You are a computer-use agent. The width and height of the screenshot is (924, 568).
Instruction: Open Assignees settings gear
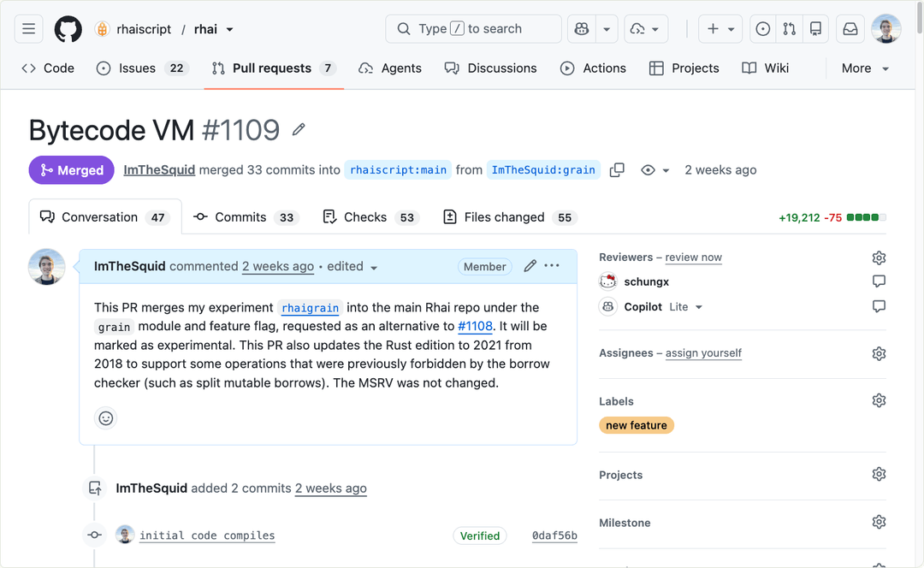879,353
